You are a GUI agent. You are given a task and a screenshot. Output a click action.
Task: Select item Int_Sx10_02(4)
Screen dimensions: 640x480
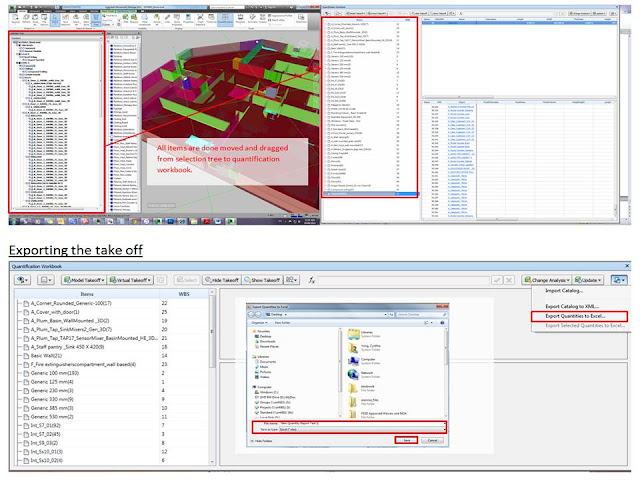[47, 460]
